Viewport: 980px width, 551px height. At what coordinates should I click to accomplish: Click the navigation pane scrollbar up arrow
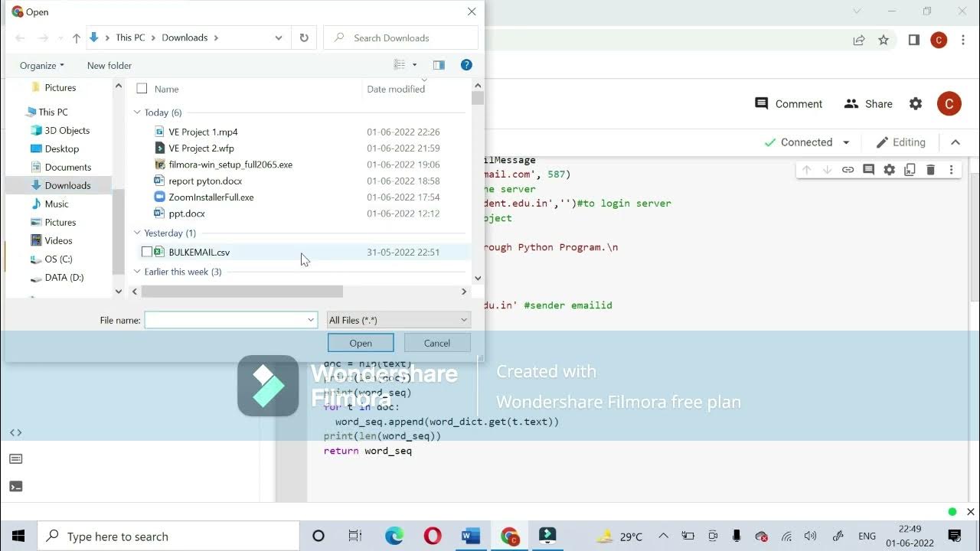(119, 86)
